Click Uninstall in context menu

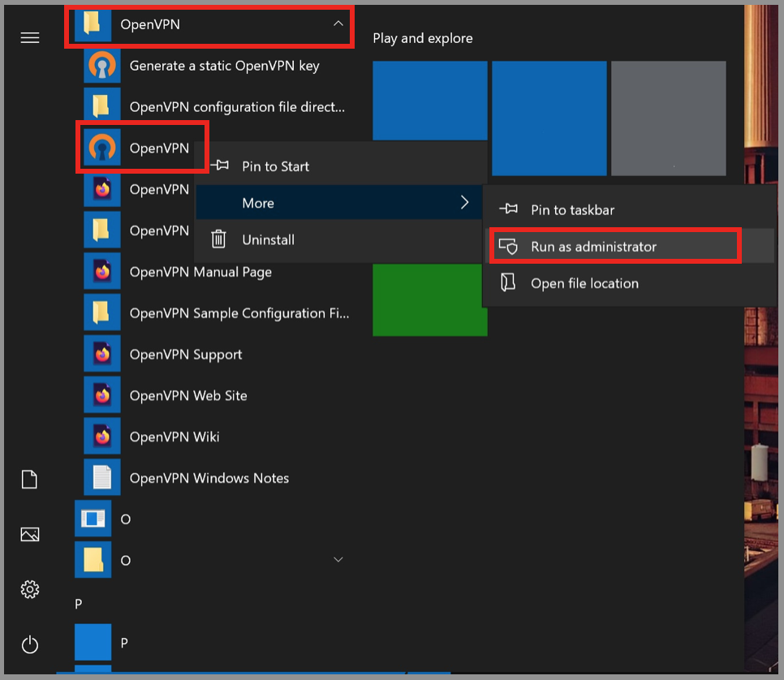click(268, 239)
